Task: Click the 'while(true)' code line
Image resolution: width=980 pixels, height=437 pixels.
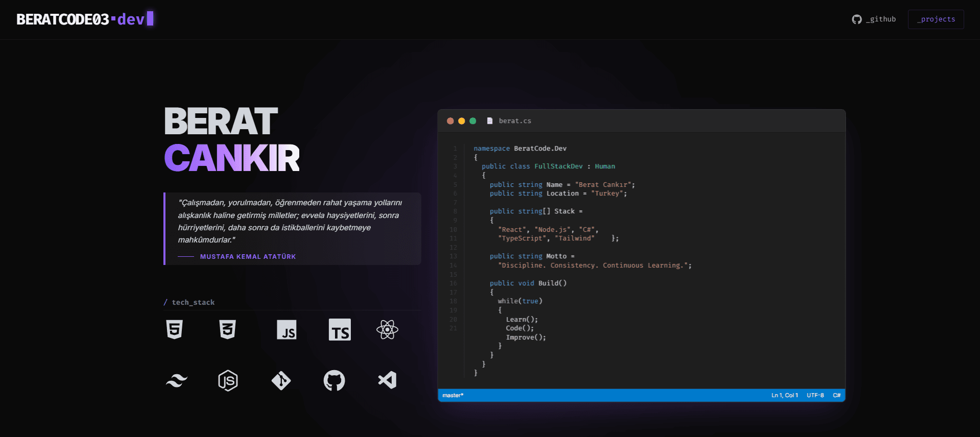Action: pyautogui.click(x=520, y=301)
